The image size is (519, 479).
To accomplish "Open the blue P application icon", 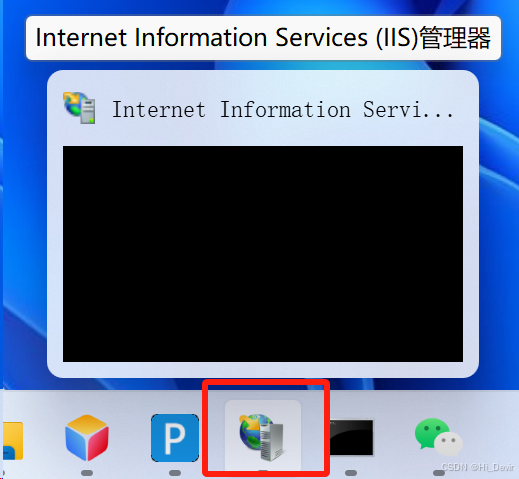I will (x=175, y=437).
